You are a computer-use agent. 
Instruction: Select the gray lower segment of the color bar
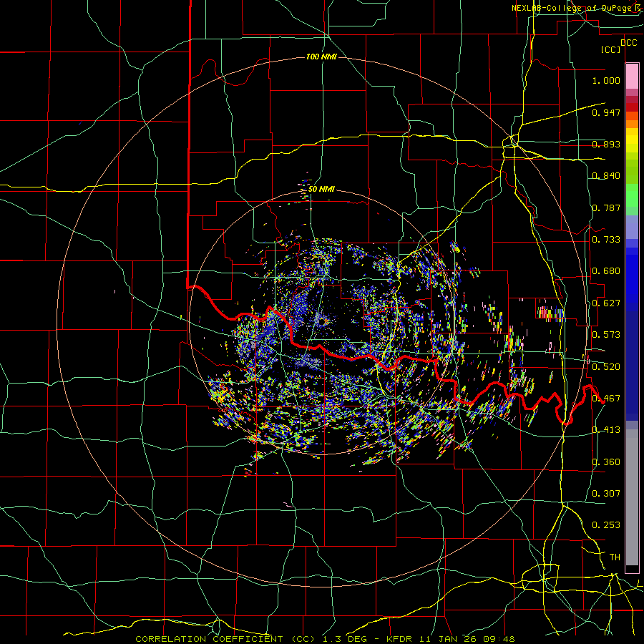point(632,497)
